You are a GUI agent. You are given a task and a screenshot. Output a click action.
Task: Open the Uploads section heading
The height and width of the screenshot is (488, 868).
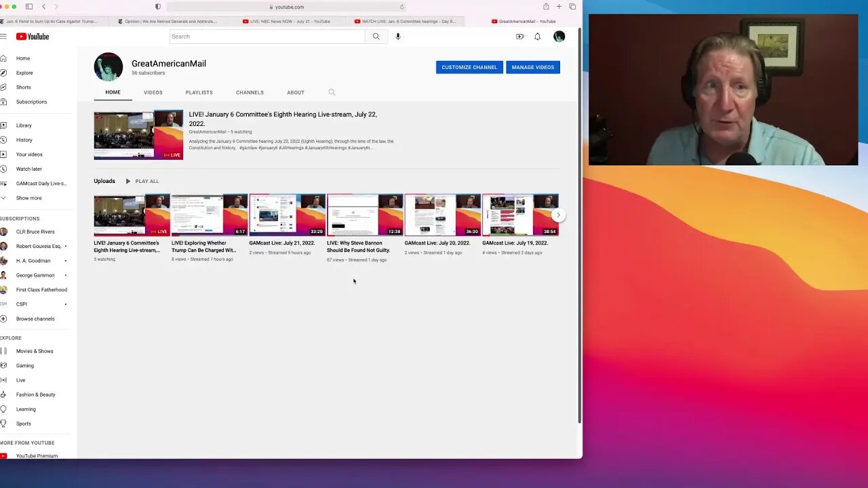104,181
